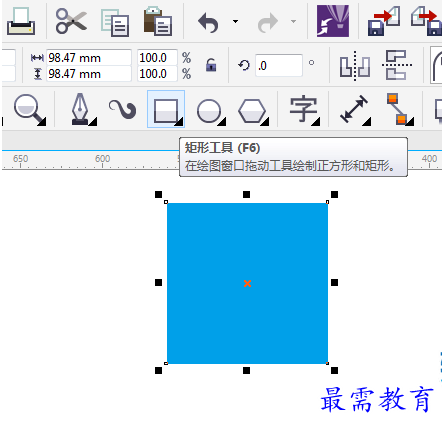Click the rotation angle field
This screenshot has height=431, width=442.
click(x=279, y=66)
